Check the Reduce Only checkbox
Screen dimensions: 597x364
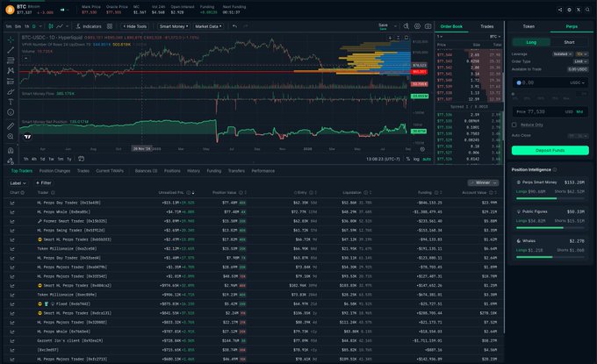[514, 125]
